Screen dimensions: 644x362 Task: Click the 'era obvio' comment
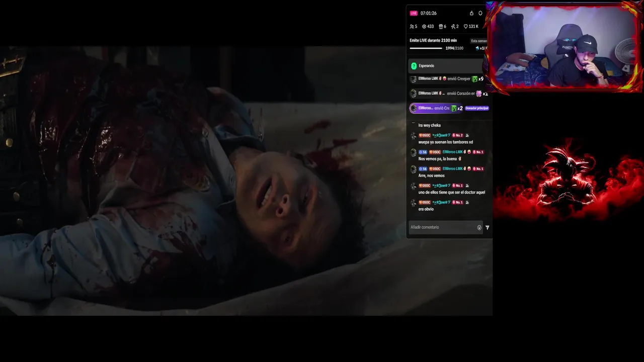pos(426,209)
